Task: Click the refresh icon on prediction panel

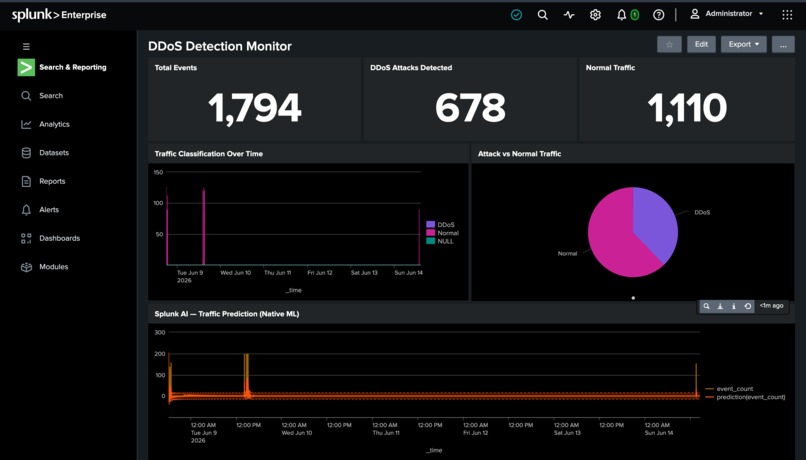Action: 747,306
